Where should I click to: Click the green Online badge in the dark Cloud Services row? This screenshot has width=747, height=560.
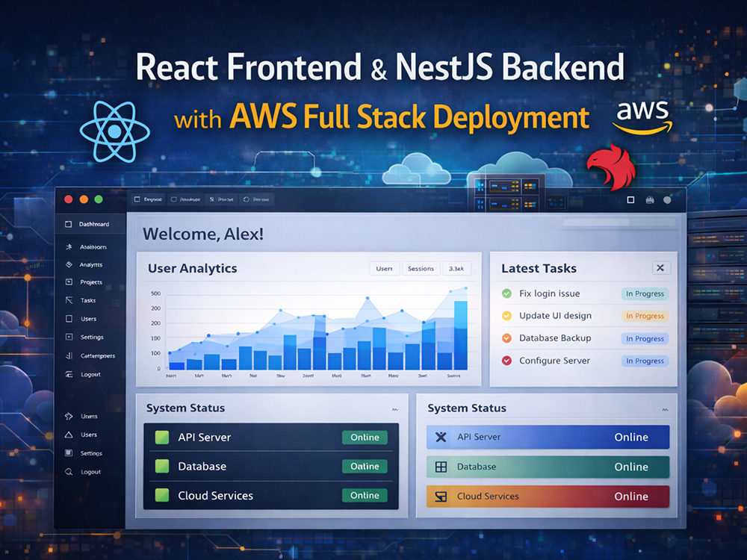point(365,495)
